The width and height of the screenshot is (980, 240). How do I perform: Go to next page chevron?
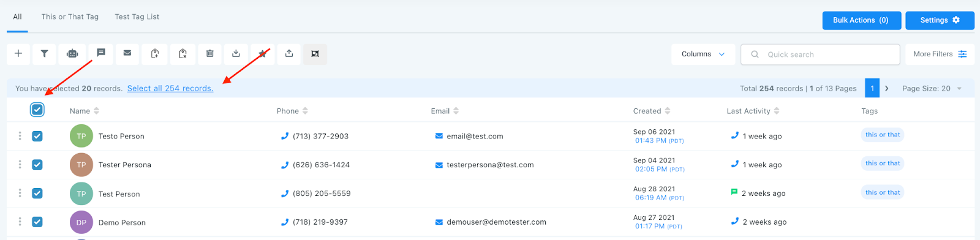pyautogui.click(x=886, y=88)
